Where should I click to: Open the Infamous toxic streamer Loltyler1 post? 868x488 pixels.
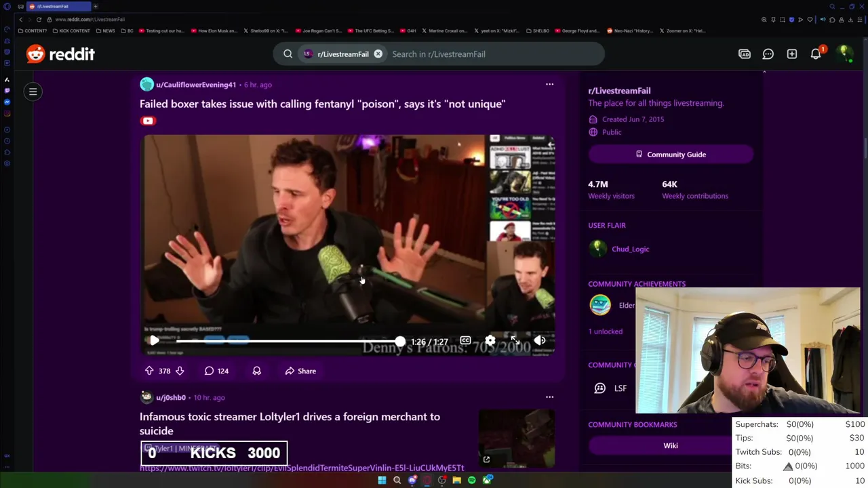tap(290, 424)
